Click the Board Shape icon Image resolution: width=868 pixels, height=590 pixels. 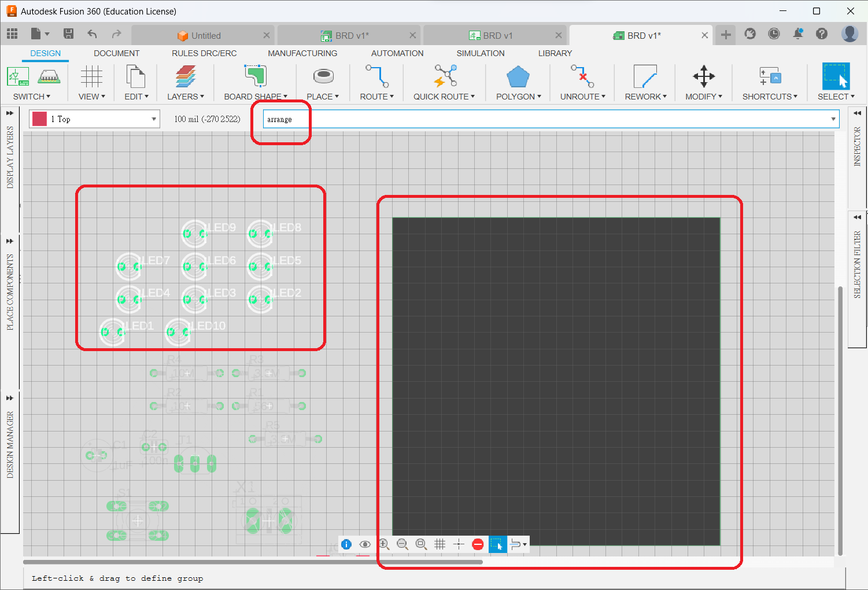tap(255, 77)
